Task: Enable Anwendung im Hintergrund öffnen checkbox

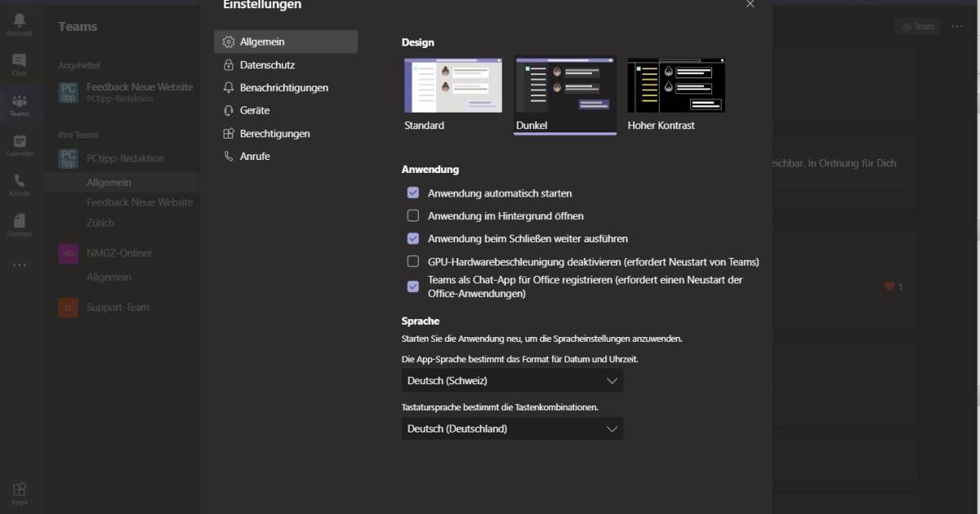Action: click(x=413, y=215)
